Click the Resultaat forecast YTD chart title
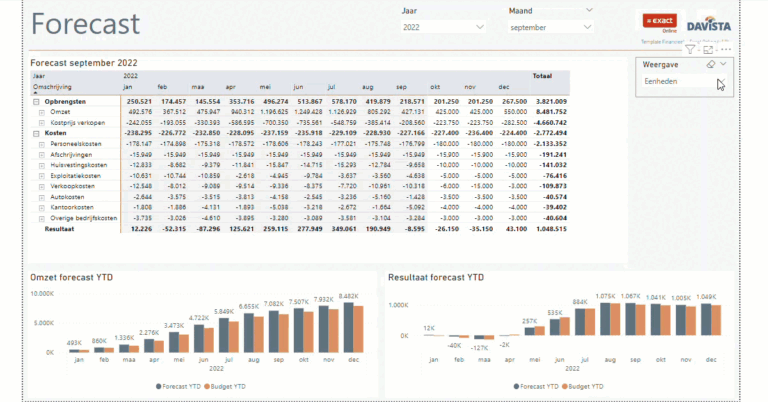This screenshot has width=768, height=402. 436,278
